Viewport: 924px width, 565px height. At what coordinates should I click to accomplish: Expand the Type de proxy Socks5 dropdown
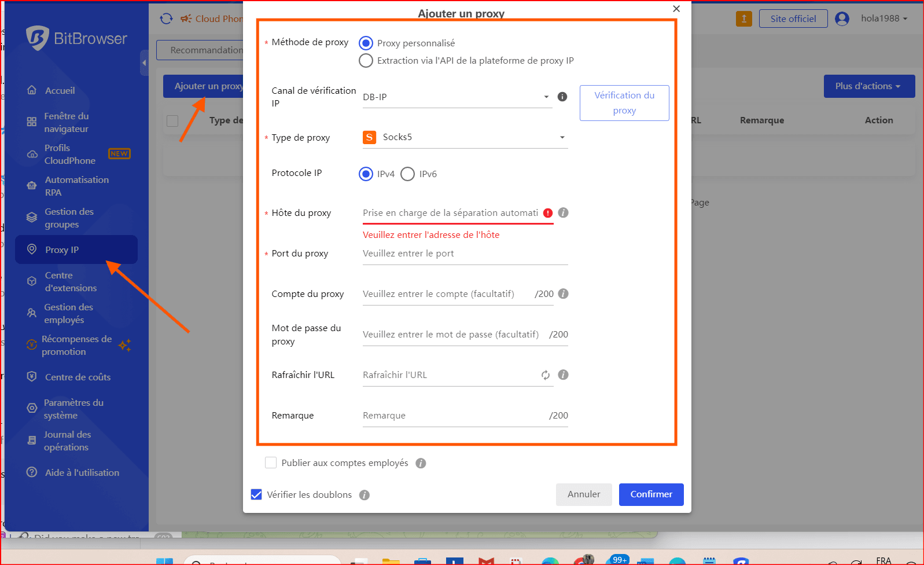(465, 137)
